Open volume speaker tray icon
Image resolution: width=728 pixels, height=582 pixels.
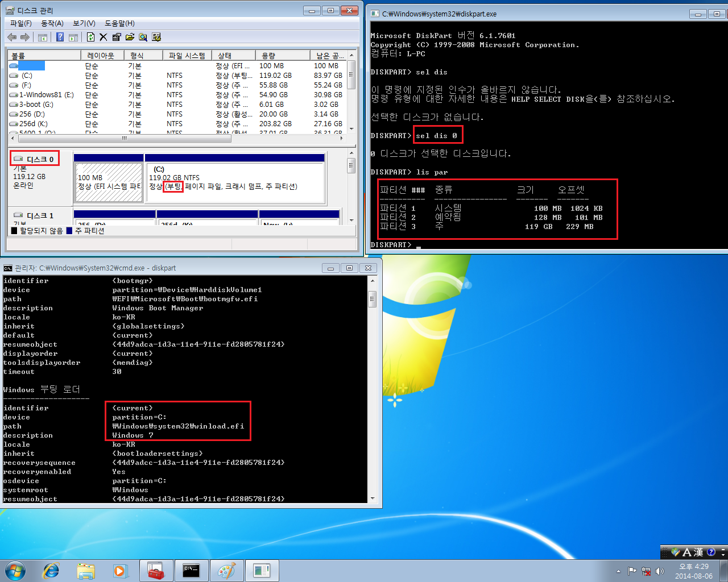point(660,571)
